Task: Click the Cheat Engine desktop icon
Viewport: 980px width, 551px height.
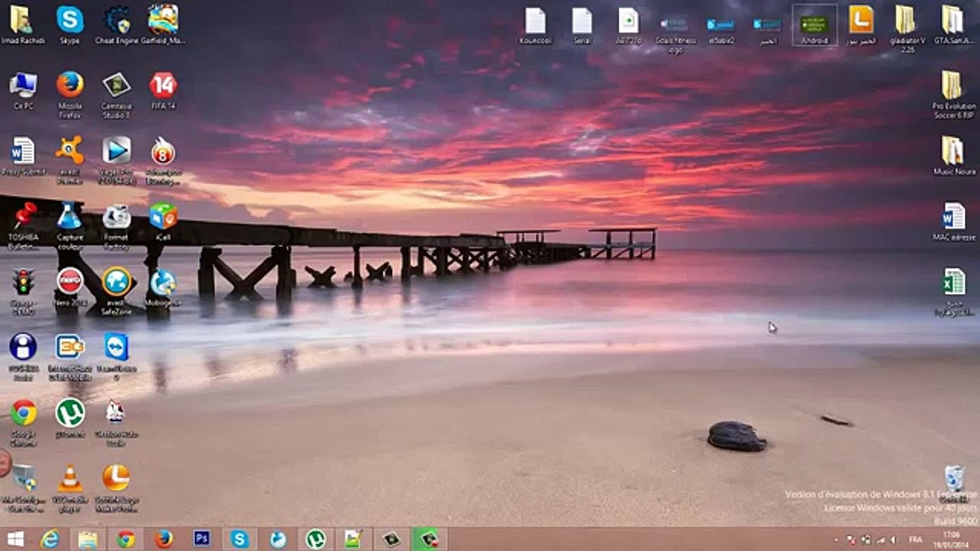Action: click(116, 21)
